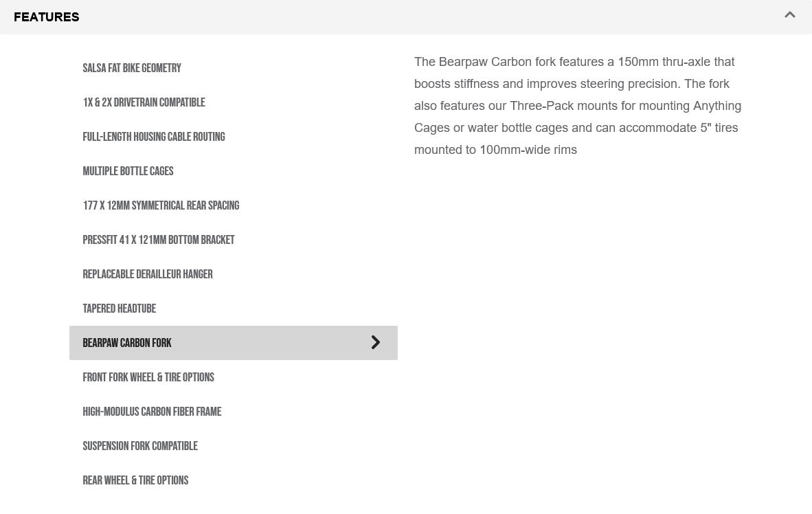Viewport: 812px width, 514px height.
Task: View Front Fork Wheel & Tire Options
Action: pos(234,377)
